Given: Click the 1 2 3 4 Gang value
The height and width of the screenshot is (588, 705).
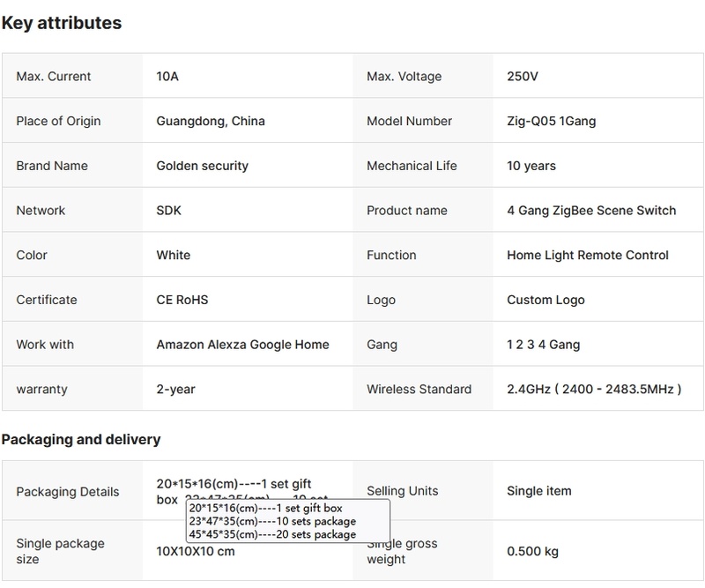Looking at the screenshot, I should pos(543,345).
